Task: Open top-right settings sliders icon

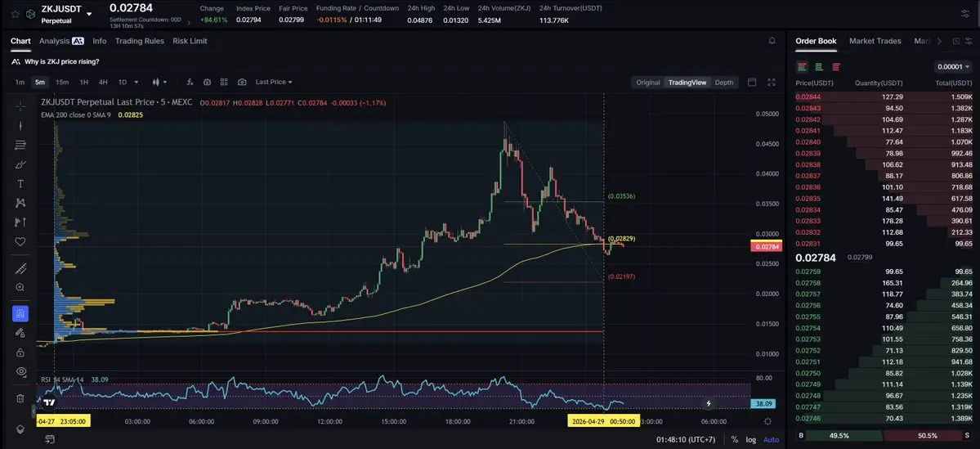Action: pyautogui.click(x=965, y=13)
